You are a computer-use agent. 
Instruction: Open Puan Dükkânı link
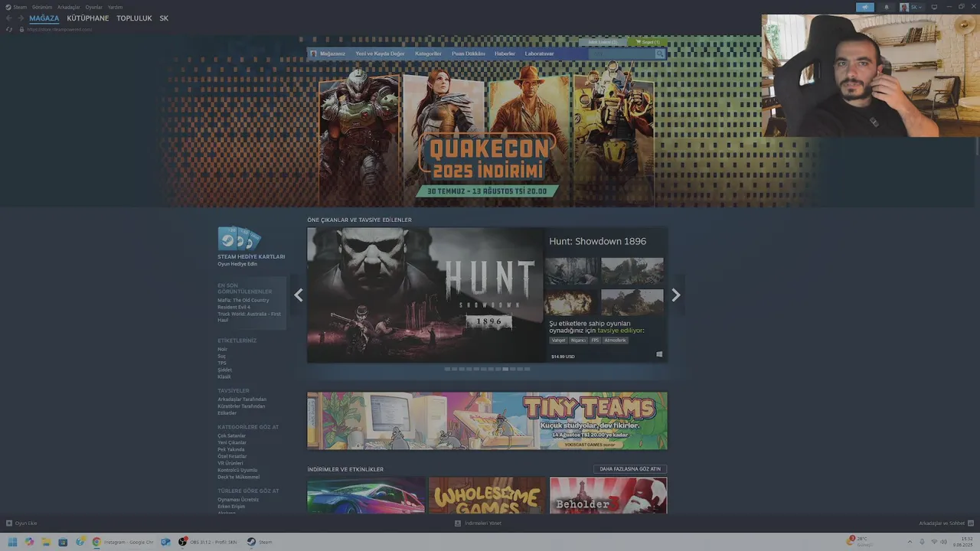[468, 54]
